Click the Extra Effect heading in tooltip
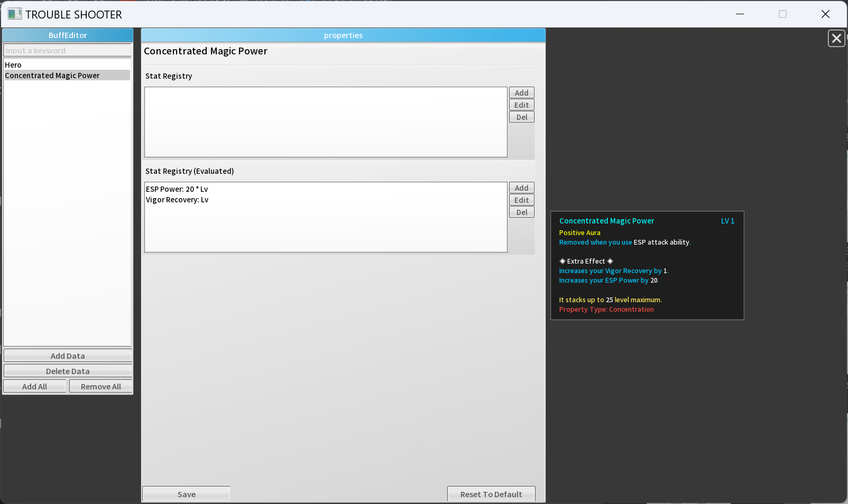848x504 pixels. tap(586, 261)
